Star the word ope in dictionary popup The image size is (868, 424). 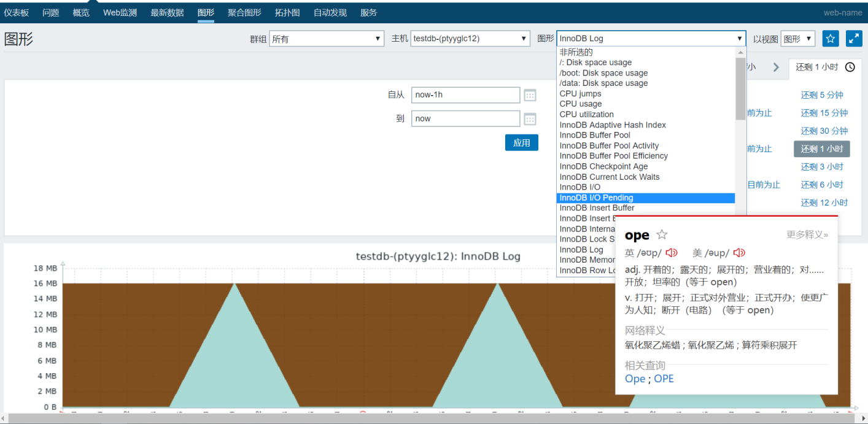click(x=662, y=234)
